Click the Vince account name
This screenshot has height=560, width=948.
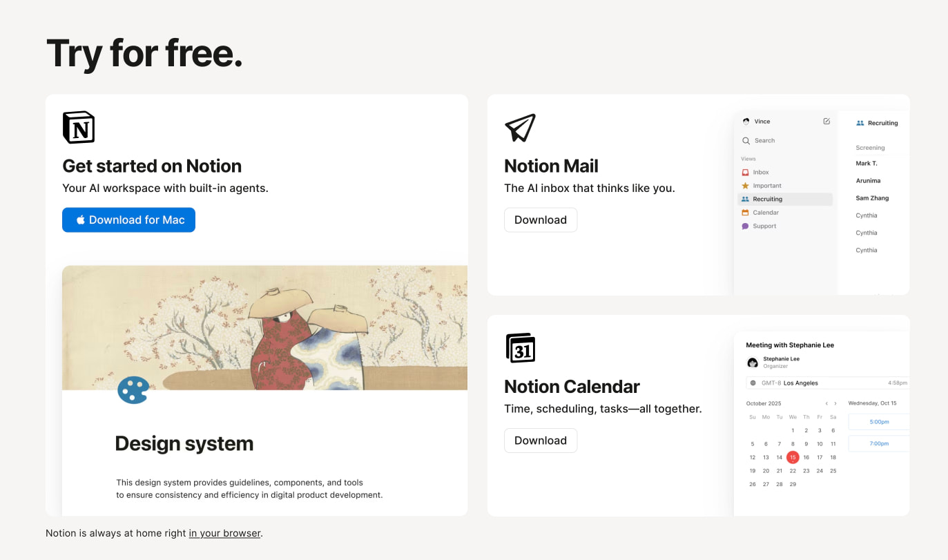pos(762,122)
